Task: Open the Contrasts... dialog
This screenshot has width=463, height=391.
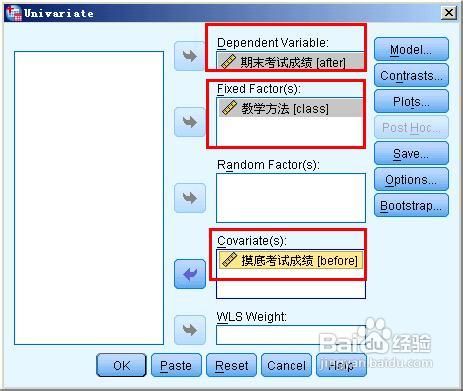Action: pyautogui.click(x=411, y=75)
